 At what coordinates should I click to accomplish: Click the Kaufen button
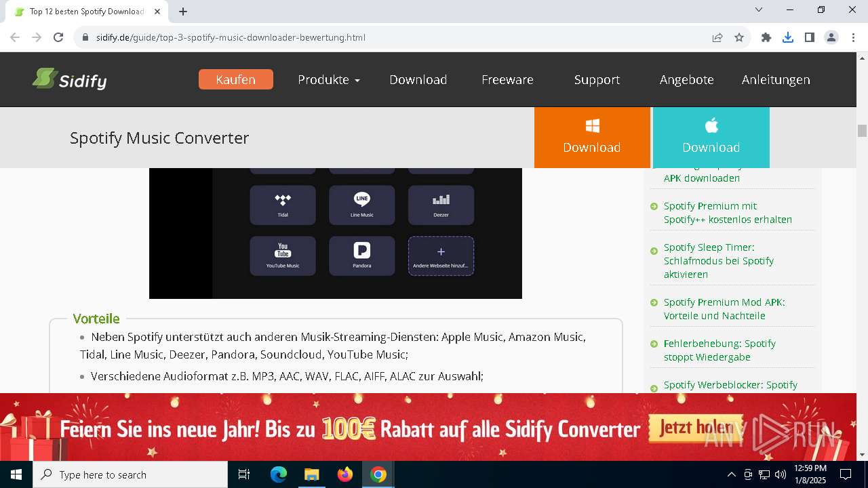[236, 79]
